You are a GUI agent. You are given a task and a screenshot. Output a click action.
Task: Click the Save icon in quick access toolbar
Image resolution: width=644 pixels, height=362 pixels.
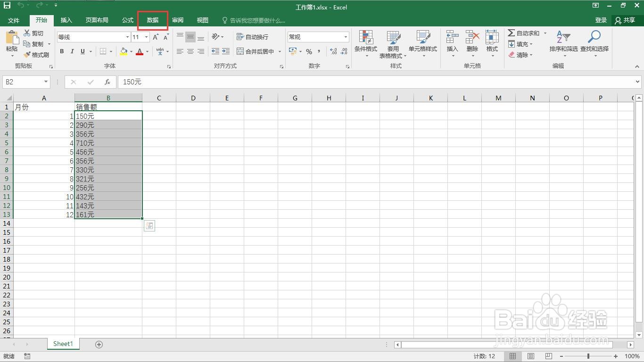point(7,6)
